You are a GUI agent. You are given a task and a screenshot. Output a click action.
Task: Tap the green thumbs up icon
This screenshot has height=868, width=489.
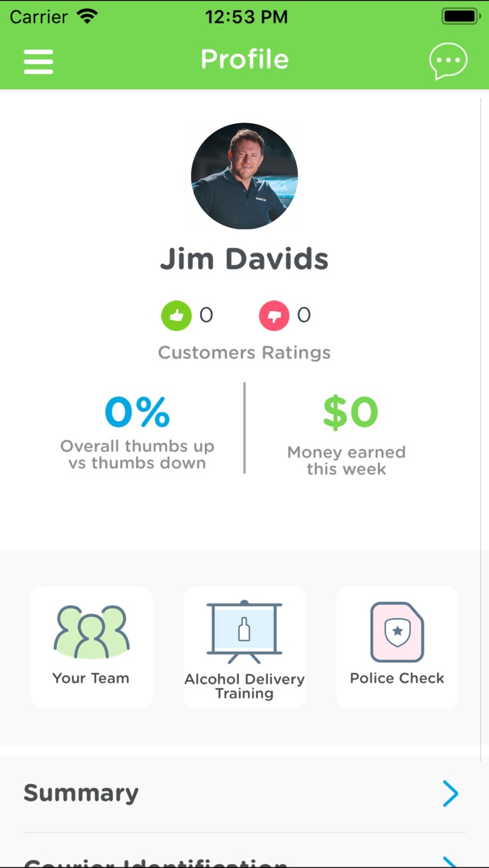coord(176,316)
